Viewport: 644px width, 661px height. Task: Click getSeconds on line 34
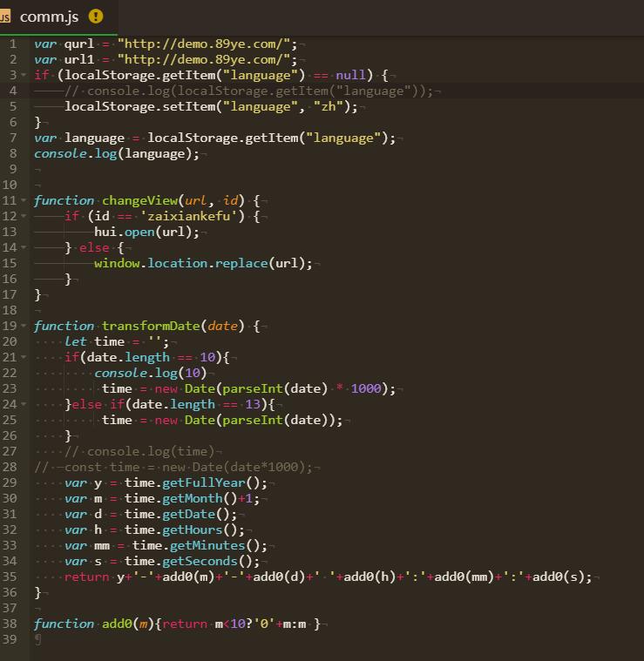200,561
